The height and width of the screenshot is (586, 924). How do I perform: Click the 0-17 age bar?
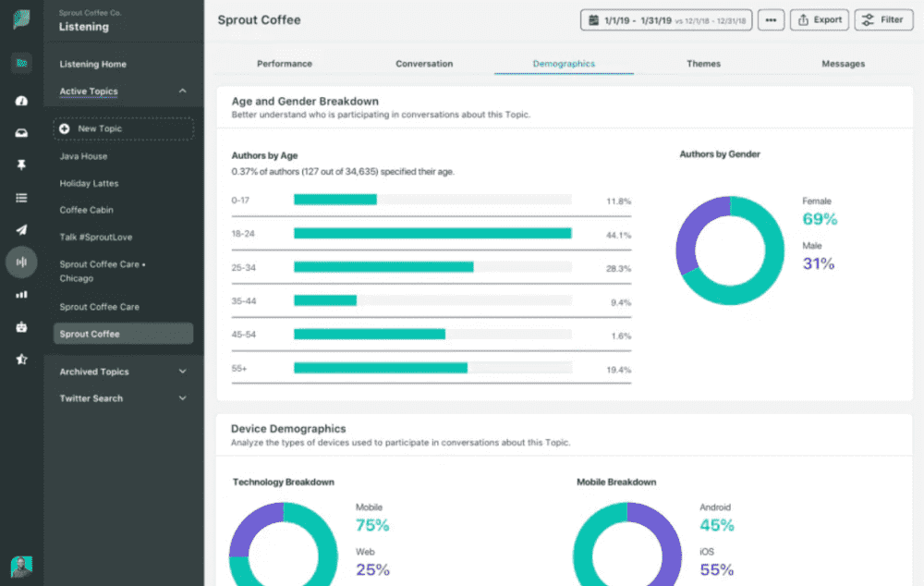coord(335,200)
